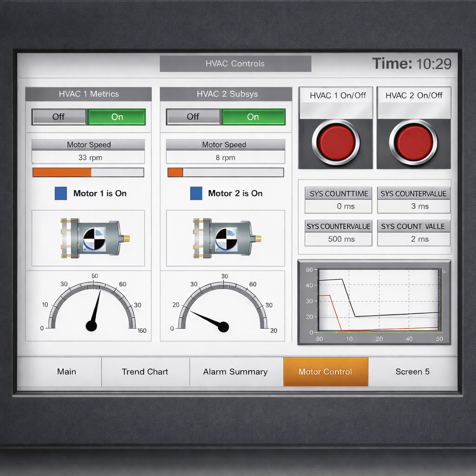476x476 pixels.
Task: Switch to the Trend Chart tab
Action: [x=145, y=372]
